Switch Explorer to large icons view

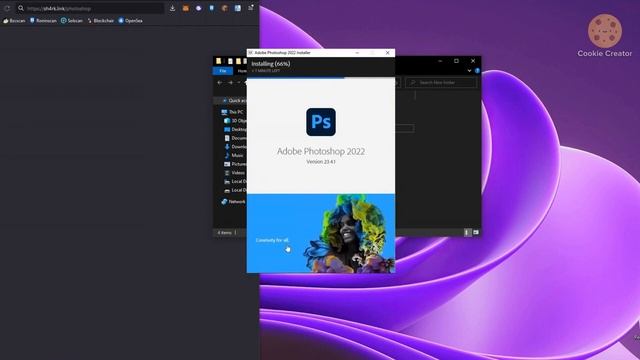pos(476,232)
